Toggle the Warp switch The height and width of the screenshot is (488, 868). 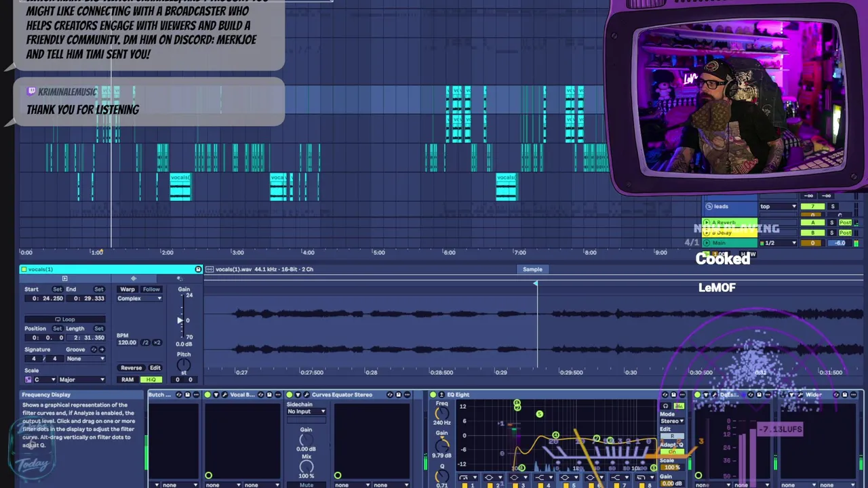click(127, 289)
